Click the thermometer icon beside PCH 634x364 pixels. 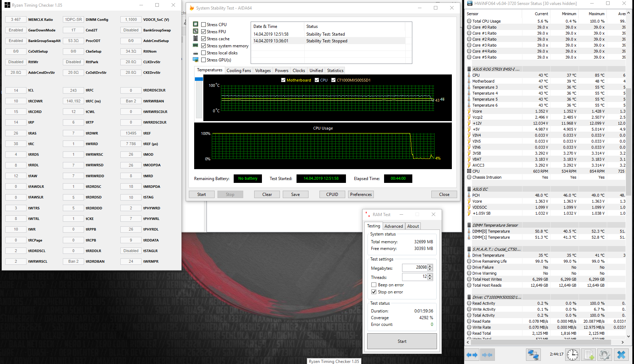(x=469, y=195)
